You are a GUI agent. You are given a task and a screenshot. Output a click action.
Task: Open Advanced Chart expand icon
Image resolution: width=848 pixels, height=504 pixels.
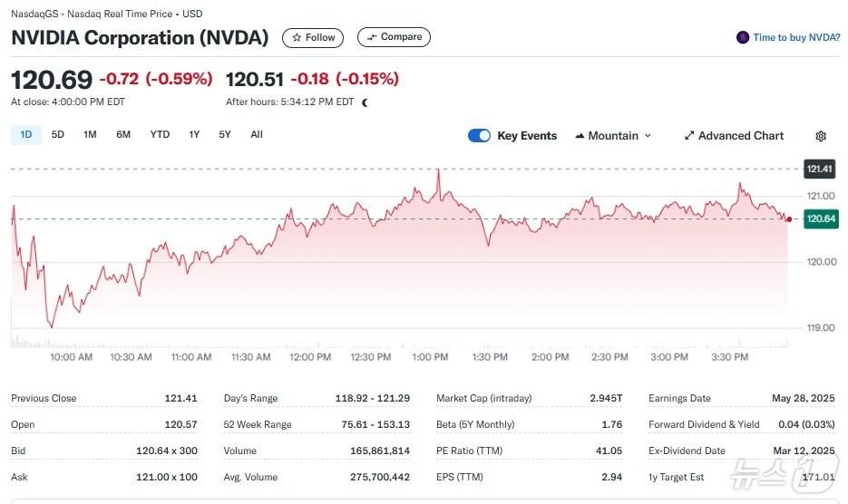(x=689, y=136)
